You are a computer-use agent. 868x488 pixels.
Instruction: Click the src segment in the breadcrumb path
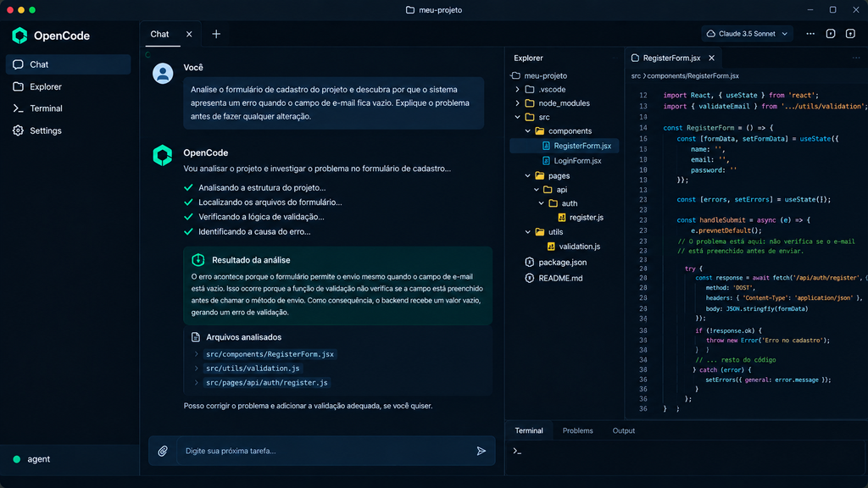[x=636, y=76]
